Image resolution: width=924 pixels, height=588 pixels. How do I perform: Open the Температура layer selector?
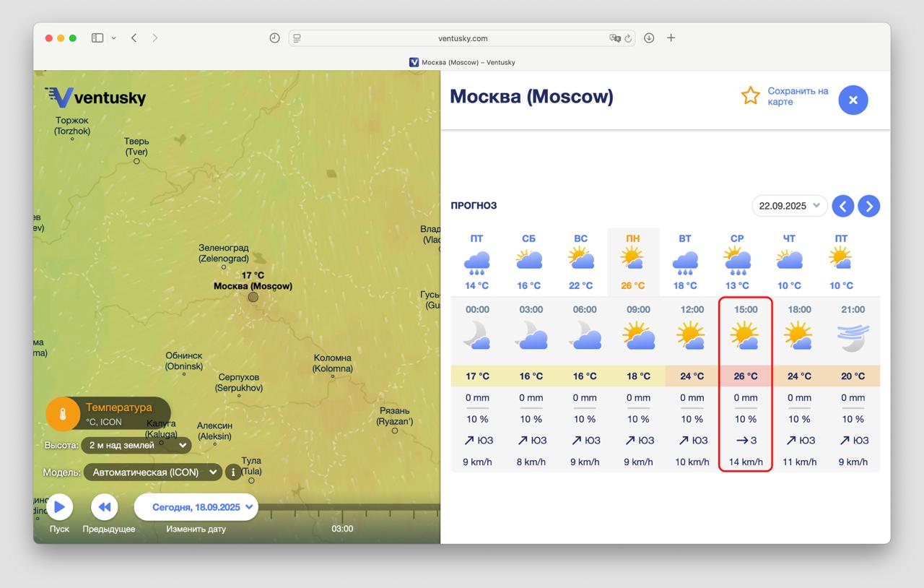coord(108,414)
